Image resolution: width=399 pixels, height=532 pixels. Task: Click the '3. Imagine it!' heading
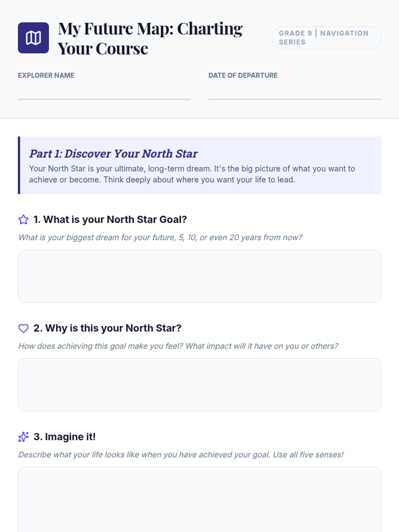(65, 437)
